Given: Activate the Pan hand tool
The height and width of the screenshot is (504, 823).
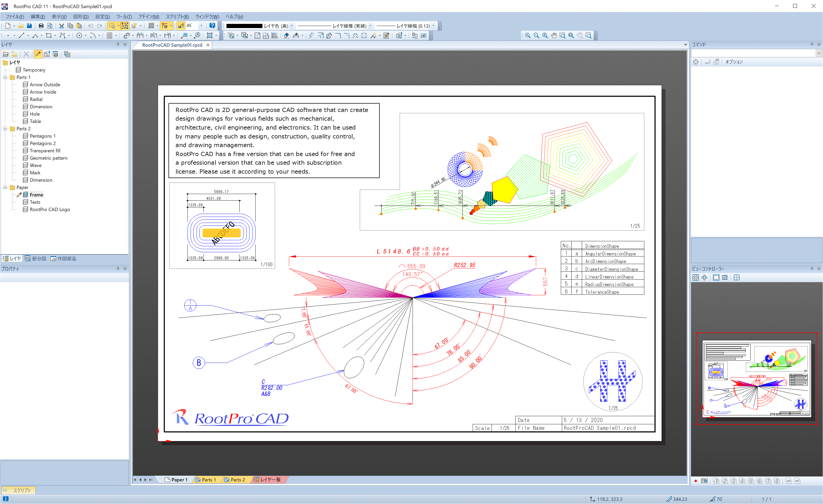Looking at the screenshot, I should [x=554, y=35].
